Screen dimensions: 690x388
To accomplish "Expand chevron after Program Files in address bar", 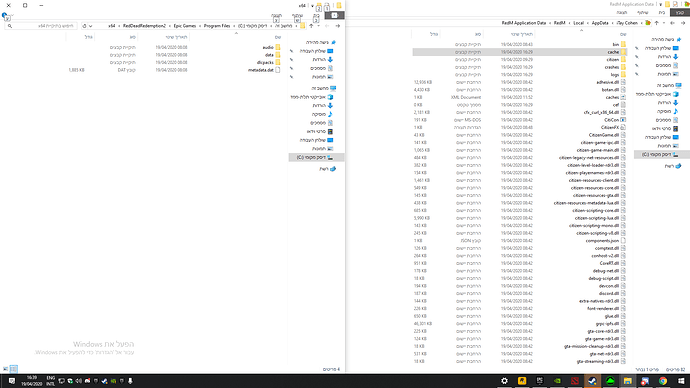I will coord(200,26).
